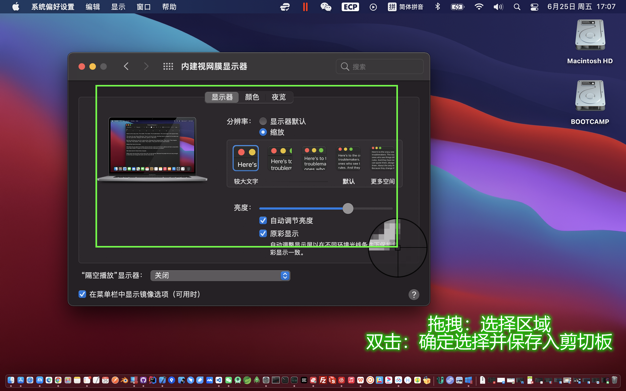Open Visual Studio Code in the Dock
The height and width of the screenshot is (391, 626).
218,380
